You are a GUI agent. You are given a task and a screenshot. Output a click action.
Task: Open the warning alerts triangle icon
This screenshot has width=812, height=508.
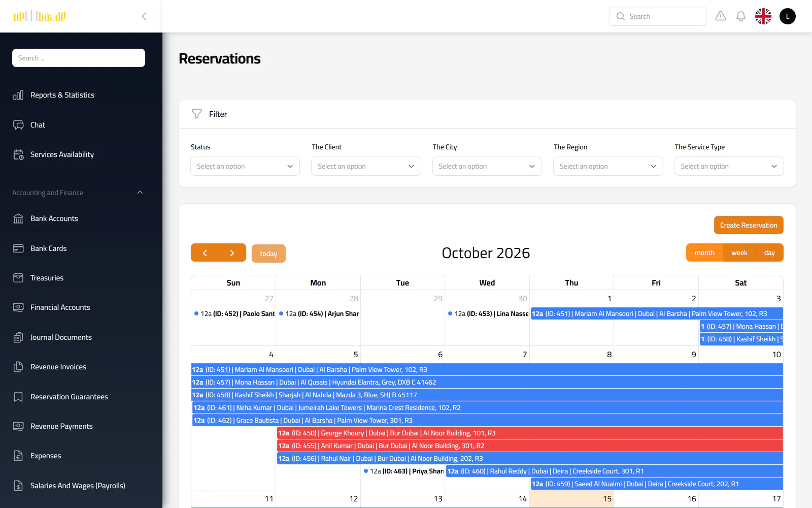[721, 16]
